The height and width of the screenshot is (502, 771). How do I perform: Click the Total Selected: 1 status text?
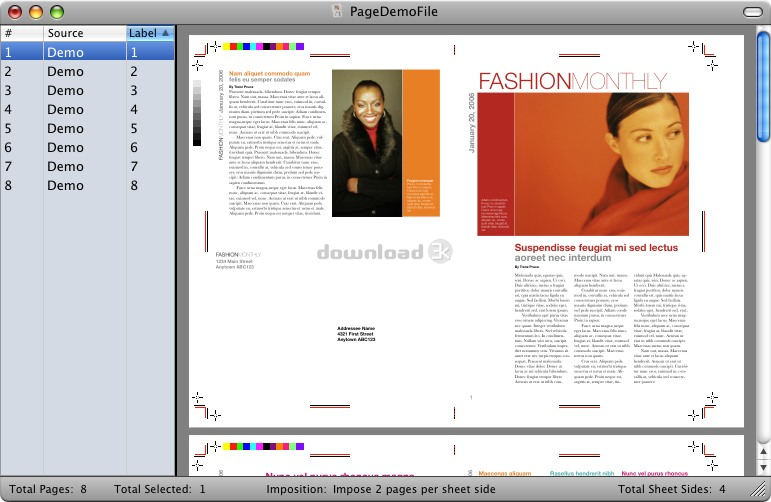pyautogui.click(x=160, y=489)
